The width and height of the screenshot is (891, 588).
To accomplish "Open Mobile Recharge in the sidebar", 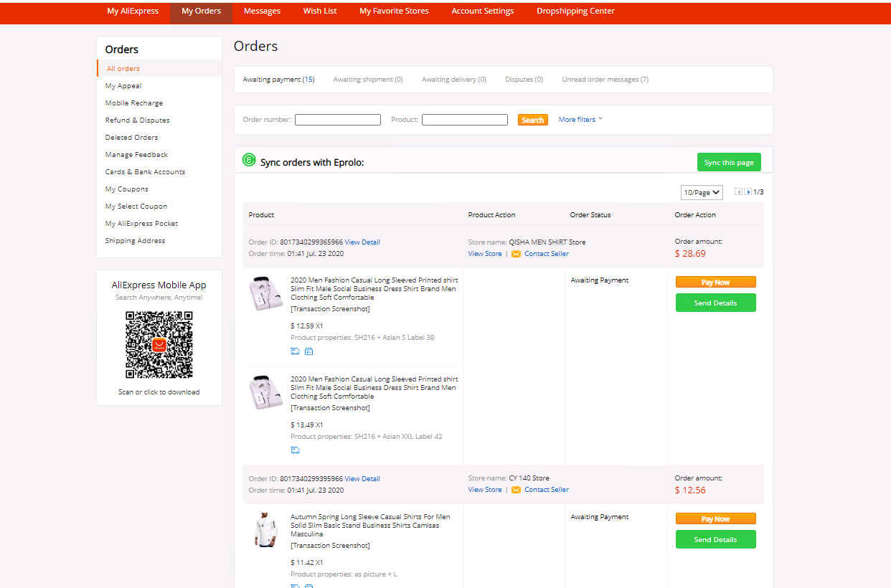I will pyautogui.click(x=134, y=103).
